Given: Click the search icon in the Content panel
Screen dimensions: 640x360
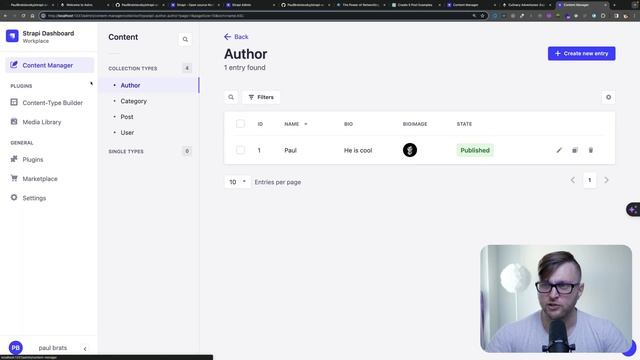Looking at the screenshot, I should (185, 39).
